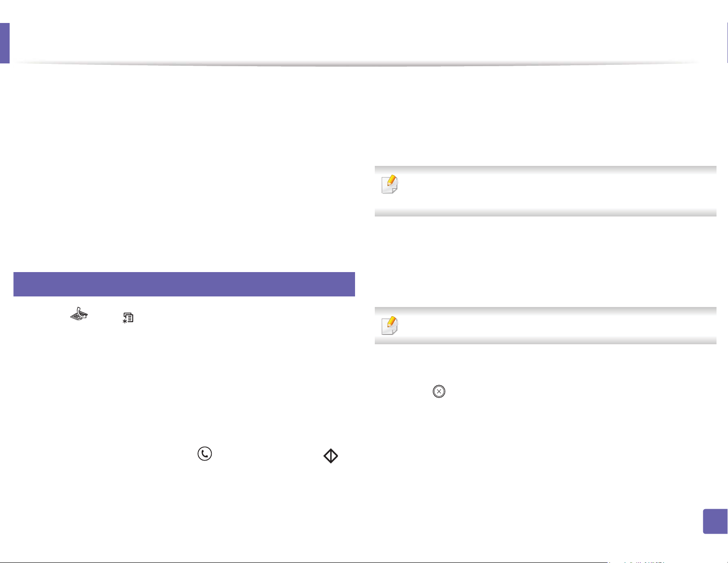728x563 pixels.
Task: Click the shadowed header divider line
Action: [358, 63]
